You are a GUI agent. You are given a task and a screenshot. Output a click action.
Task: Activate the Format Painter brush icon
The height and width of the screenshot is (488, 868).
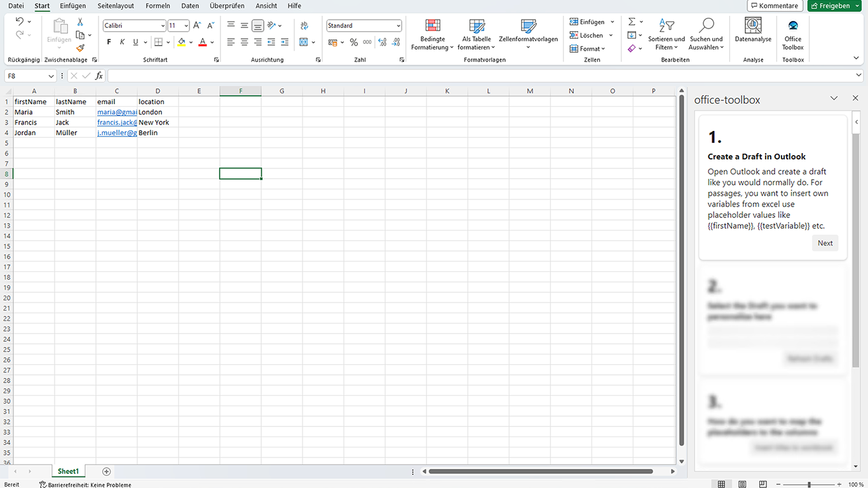[x=80, y=48]
